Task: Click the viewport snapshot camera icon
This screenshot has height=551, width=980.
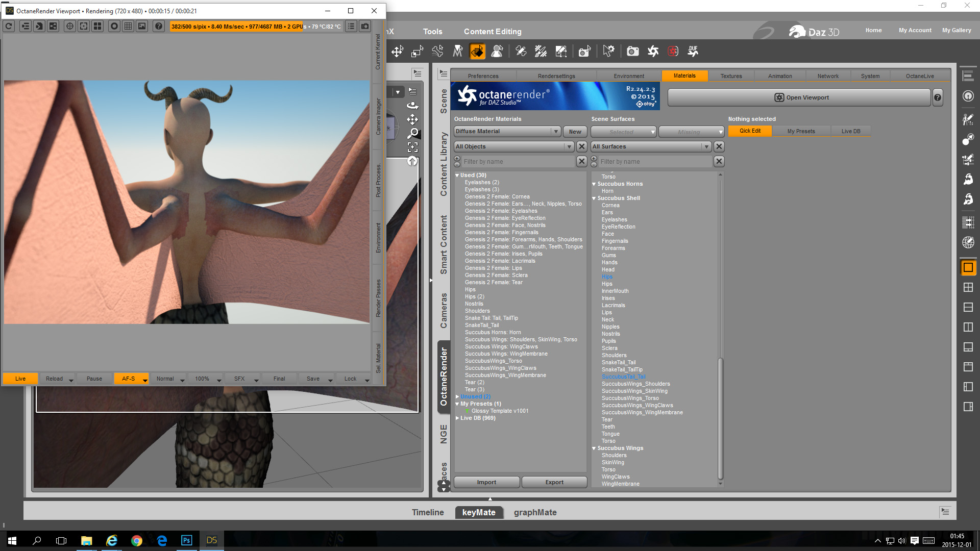Action: tap(365, 26)
